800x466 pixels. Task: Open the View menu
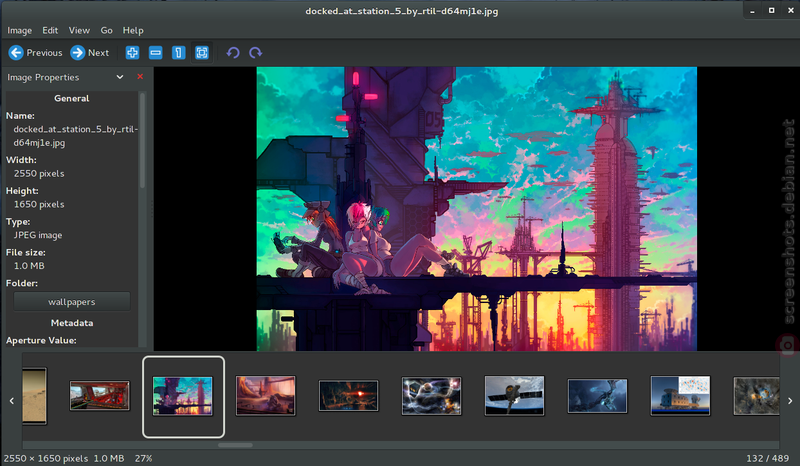pyautogui.click(x=79, y=31)
